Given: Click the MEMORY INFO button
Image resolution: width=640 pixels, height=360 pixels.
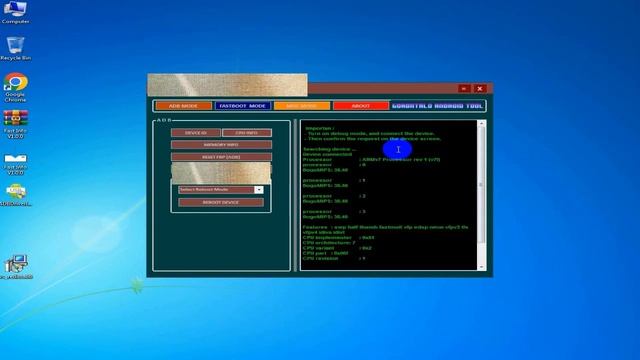Looking at the screenshot, I should pyautogui.click(x=221, y=144).
